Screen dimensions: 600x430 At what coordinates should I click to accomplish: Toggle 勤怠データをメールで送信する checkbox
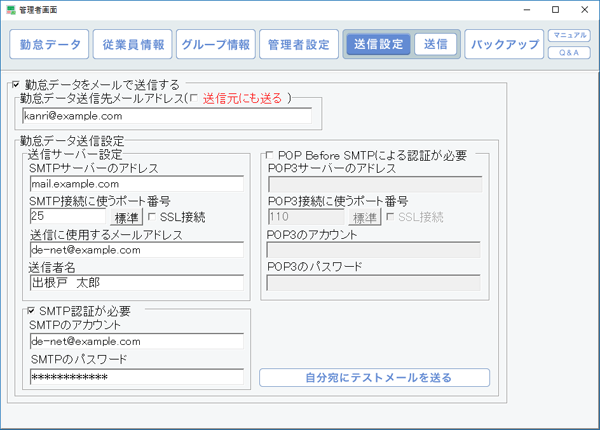click(15, 86)
